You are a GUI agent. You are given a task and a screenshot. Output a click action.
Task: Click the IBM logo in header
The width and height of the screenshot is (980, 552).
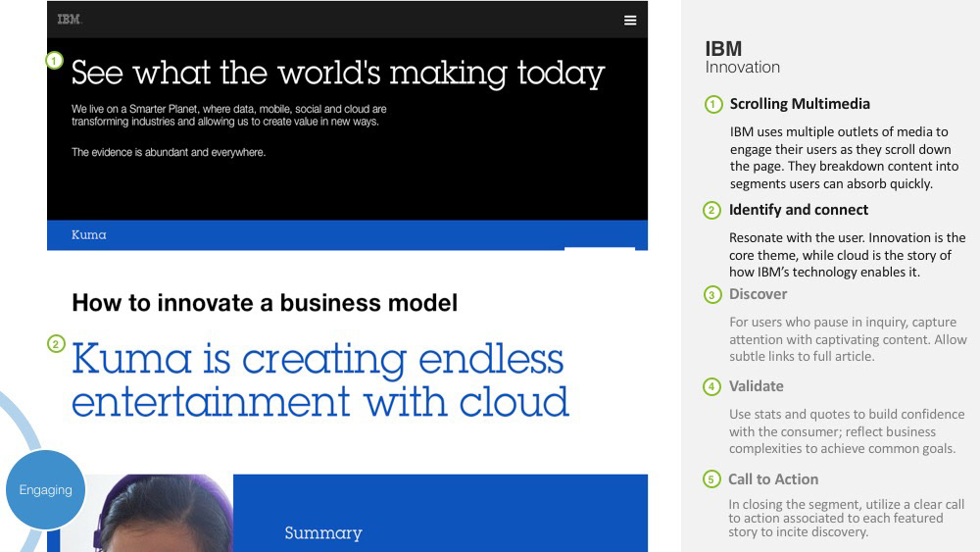coord(69,20)
